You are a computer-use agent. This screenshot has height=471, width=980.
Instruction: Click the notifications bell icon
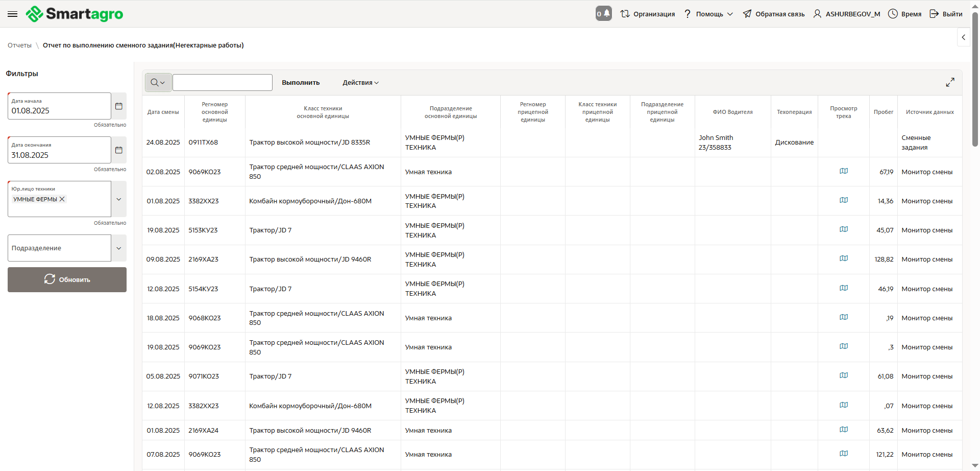coord(604,14)
